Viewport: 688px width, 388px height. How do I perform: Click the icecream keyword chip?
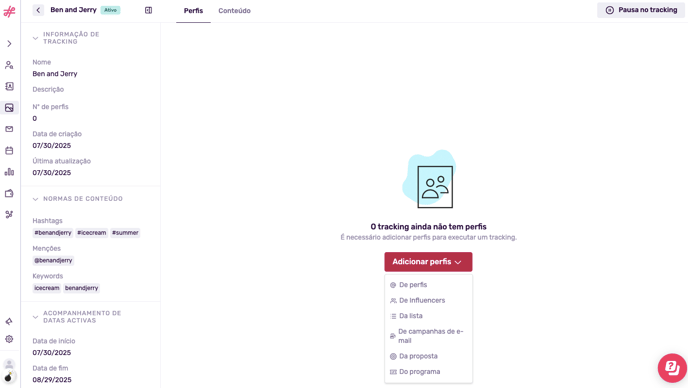(x=47, y=288)
